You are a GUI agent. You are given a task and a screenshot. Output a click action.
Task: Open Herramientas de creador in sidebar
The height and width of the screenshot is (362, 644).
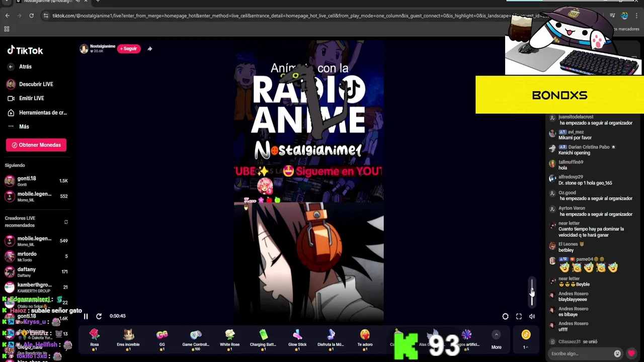pyautogui.click(x=36, y=113)
